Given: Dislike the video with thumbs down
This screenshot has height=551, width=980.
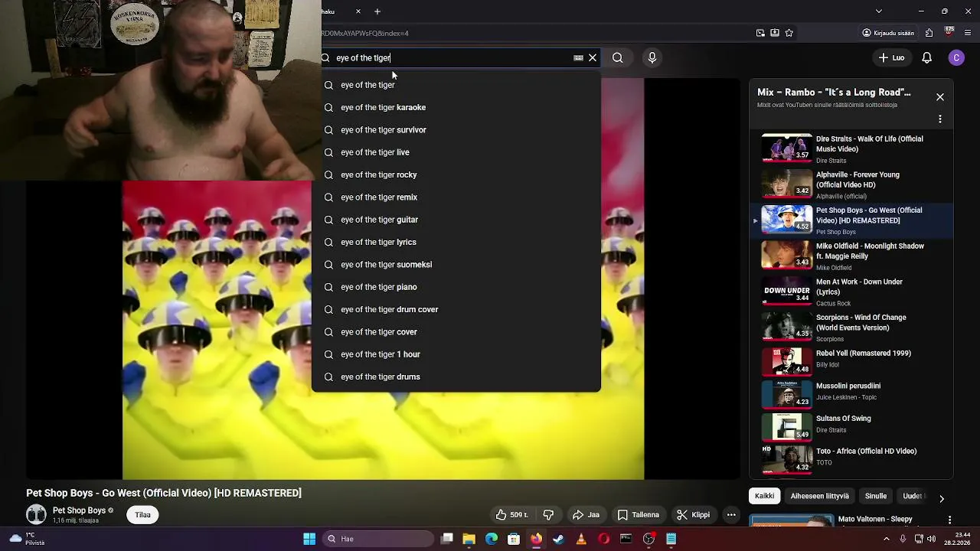Looking at the screenshot, I should click(548, 515).
